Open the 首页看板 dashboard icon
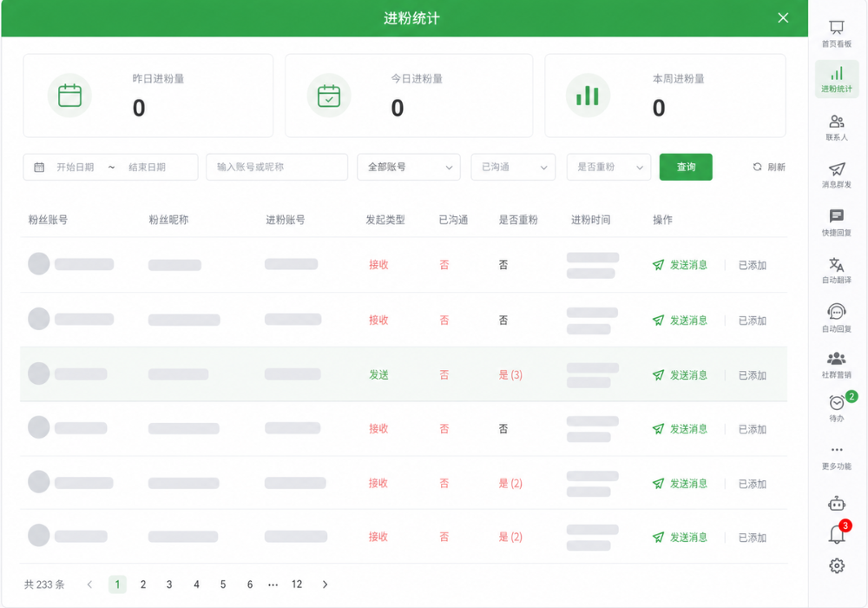Screen dimensions: 868x608 coord(837,27)
